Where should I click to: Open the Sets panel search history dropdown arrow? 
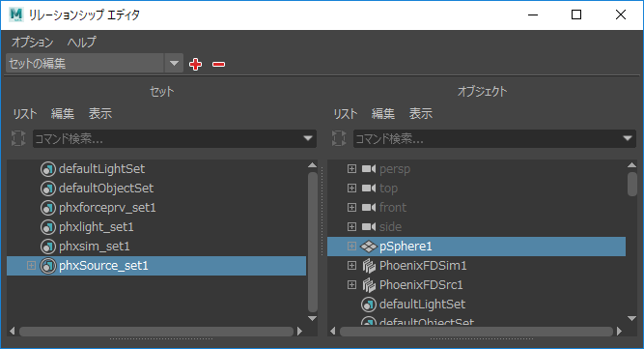(308, 138)
